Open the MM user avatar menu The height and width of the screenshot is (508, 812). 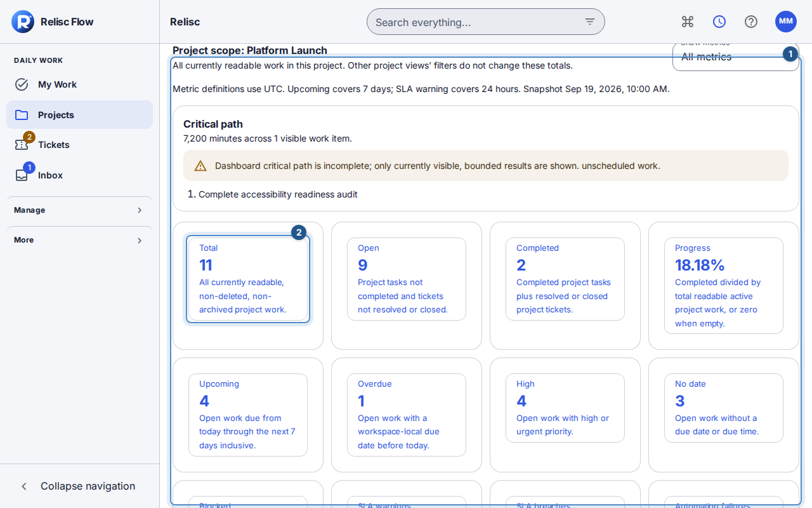point(786,22)
